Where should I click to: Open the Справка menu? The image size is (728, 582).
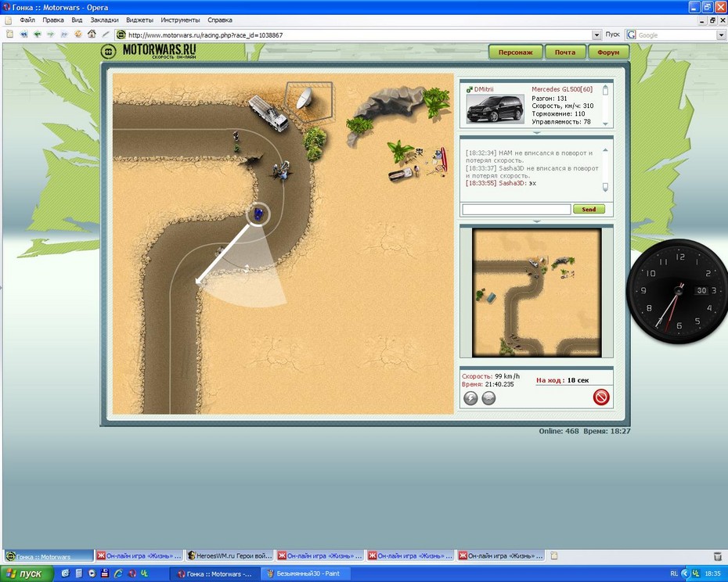(x=220, y=20)
